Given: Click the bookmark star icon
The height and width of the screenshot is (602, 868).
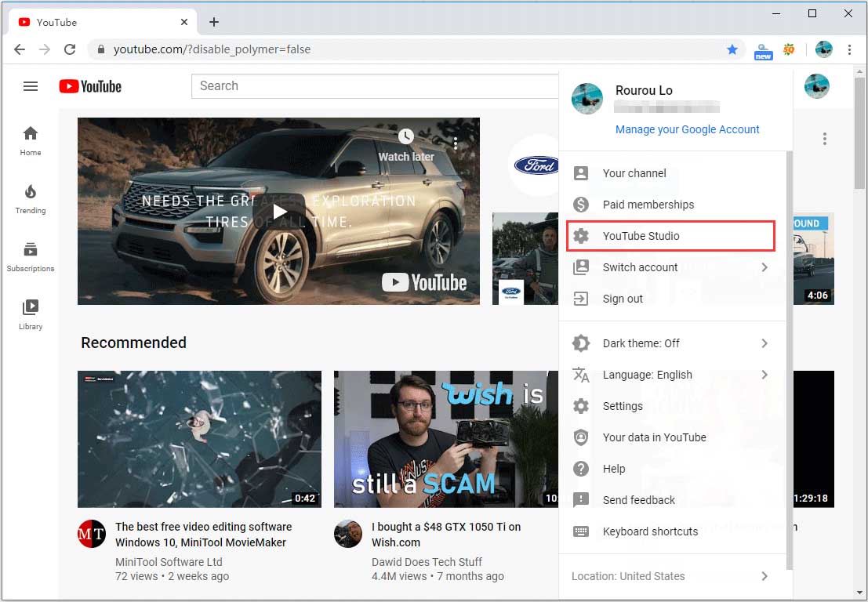Looking at the screenshot, I should coord(732,49).
